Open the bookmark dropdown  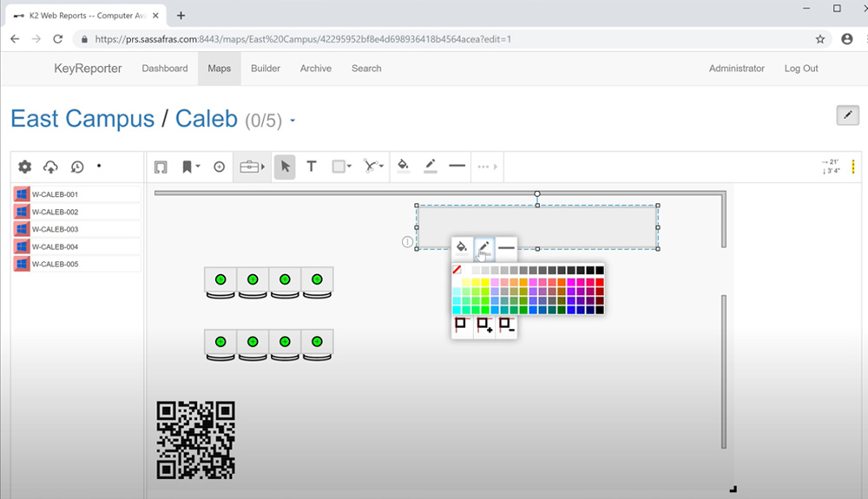190,167
